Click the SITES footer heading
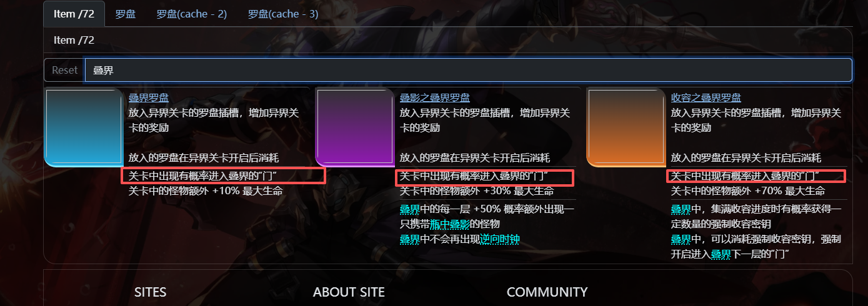 click(x=151, y=292)
